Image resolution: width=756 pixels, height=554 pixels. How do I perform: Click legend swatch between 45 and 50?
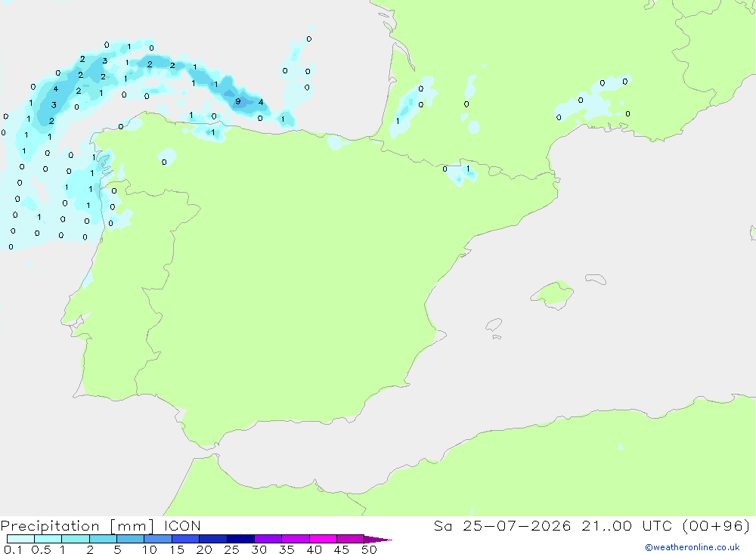tap(351, 539)
